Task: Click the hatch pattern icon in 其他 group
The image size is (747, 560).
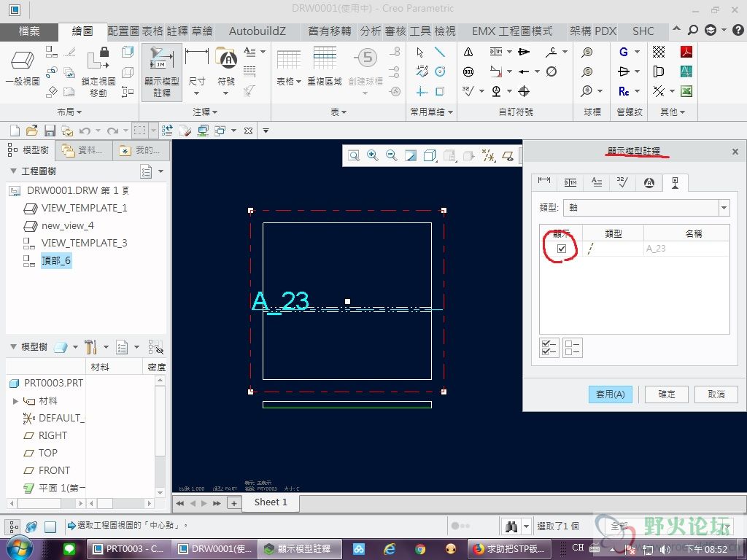Action: point(659,52)
